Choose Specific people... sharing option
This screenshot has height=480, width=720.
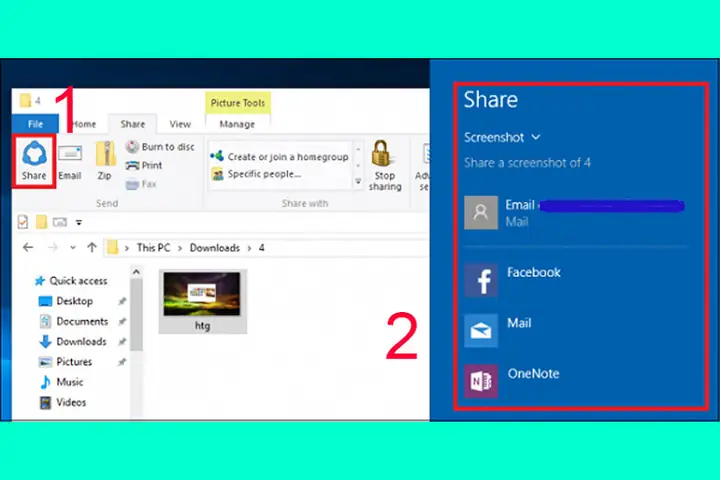click(256, 174)
